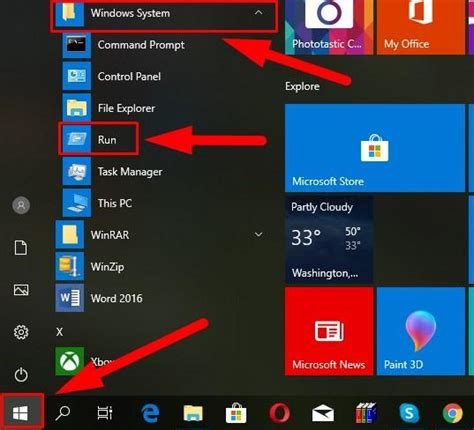
Task: Open the Paint 3D tile
Action: pos(421,331)
